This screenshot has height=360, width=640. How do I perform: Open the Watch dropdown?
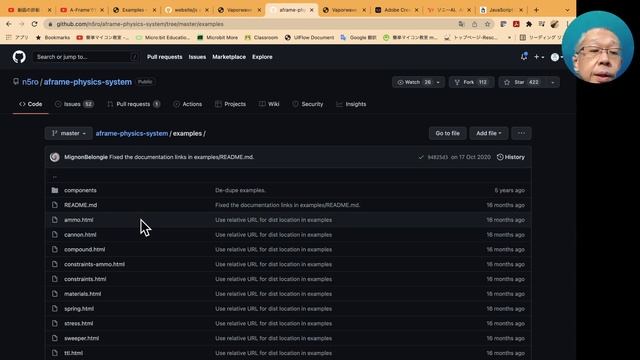[418, 82]
